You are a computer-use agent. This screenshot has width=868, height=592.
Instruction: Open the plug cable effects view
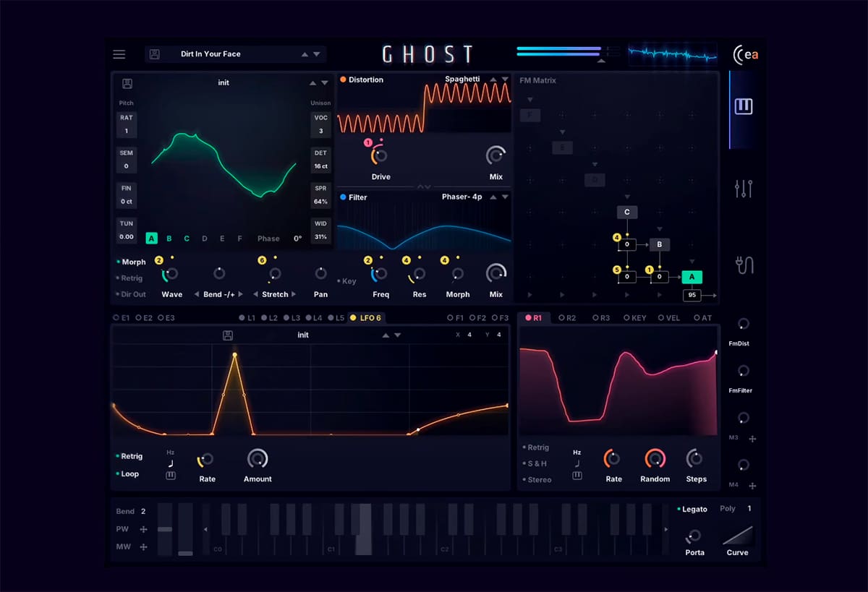tap(744, 265)
